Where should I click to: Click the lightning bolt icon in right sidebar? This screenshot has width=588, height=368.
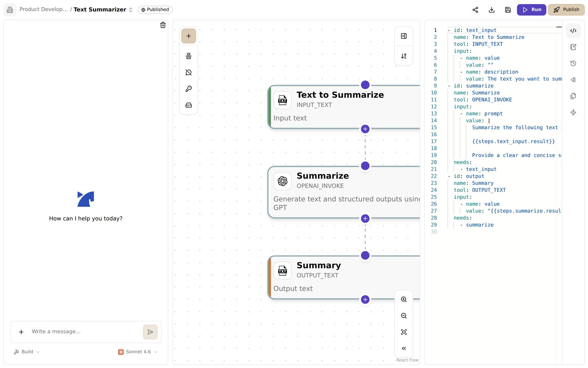coord(573,112)
